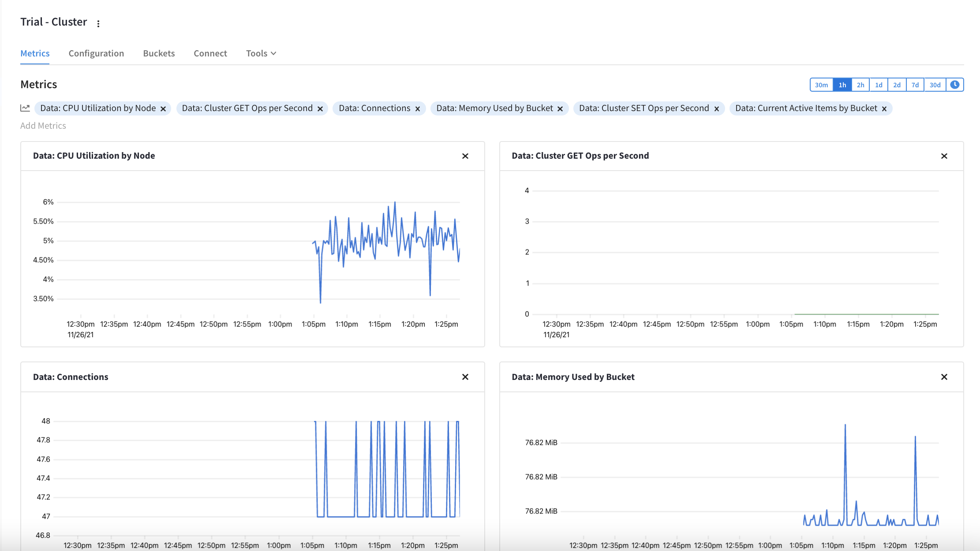Switch to the Configuration tab
This screenshot has height=551, width=980.
pos(96,53)
